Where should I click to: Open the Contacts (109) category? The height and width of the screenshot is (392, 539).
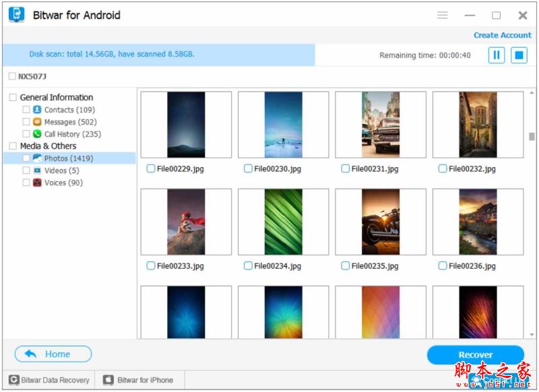(x=70, y=110)
